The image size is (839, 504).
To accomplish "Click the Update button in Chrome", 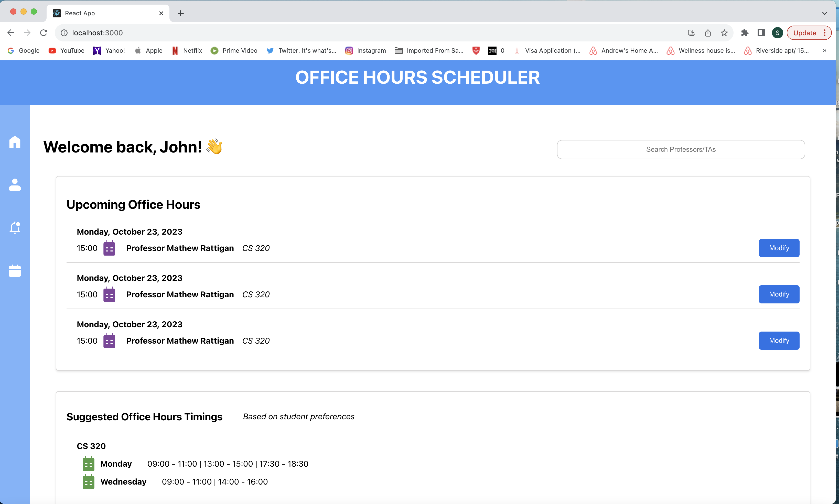I will click(x=804, y=32).
